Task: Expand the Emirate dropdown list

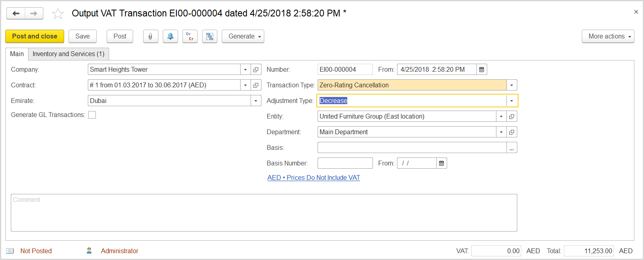Action: (x=256, y=101)
